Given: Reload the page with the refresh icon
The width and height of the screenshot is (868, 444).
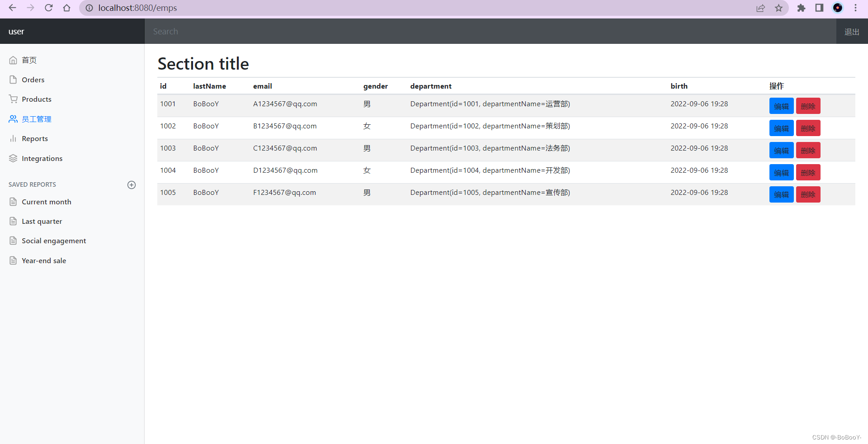Looking at the screenshot, I should [49, 8].
